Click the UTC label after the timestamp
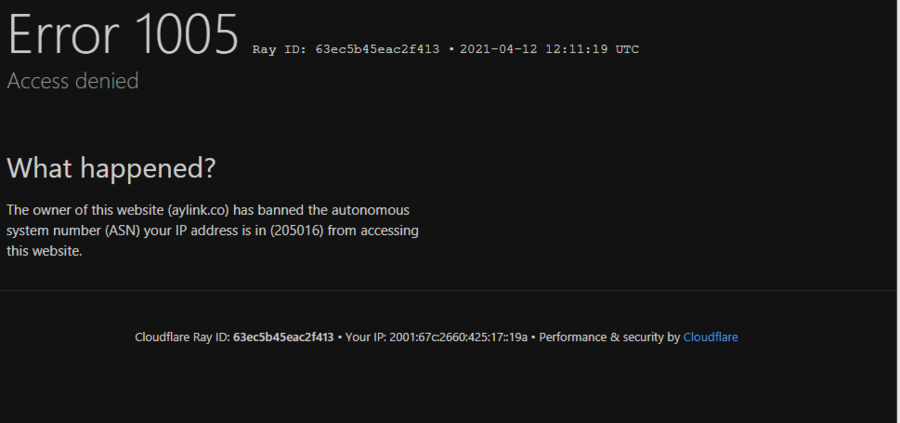This screenshot has height=423, width=900. [628, 49]
